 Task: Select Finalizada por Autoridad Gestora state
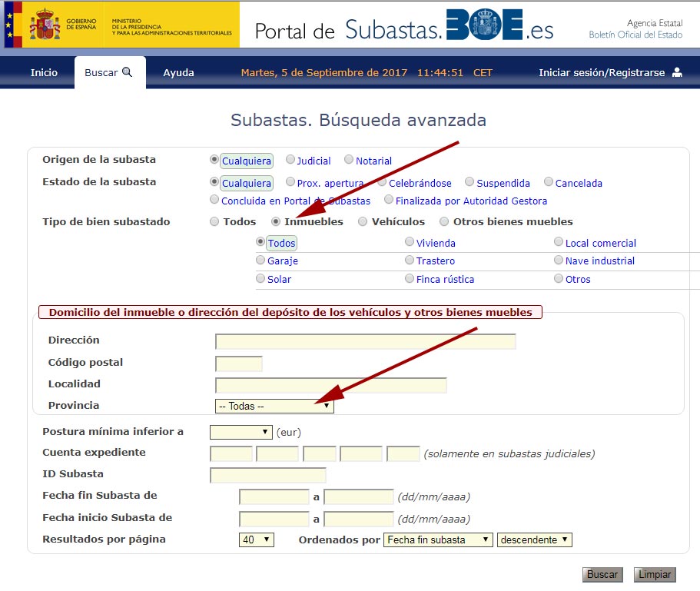tap(389, 200)
